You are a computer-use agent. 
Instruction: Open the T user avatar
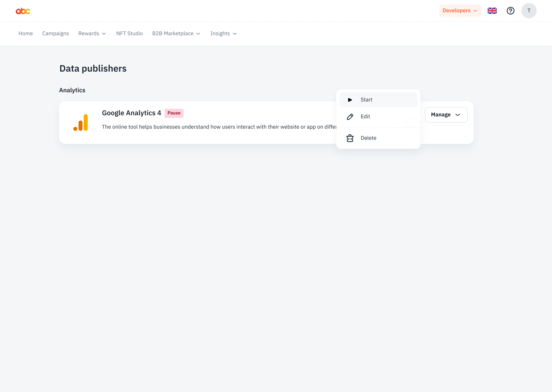tap(529, 11)
